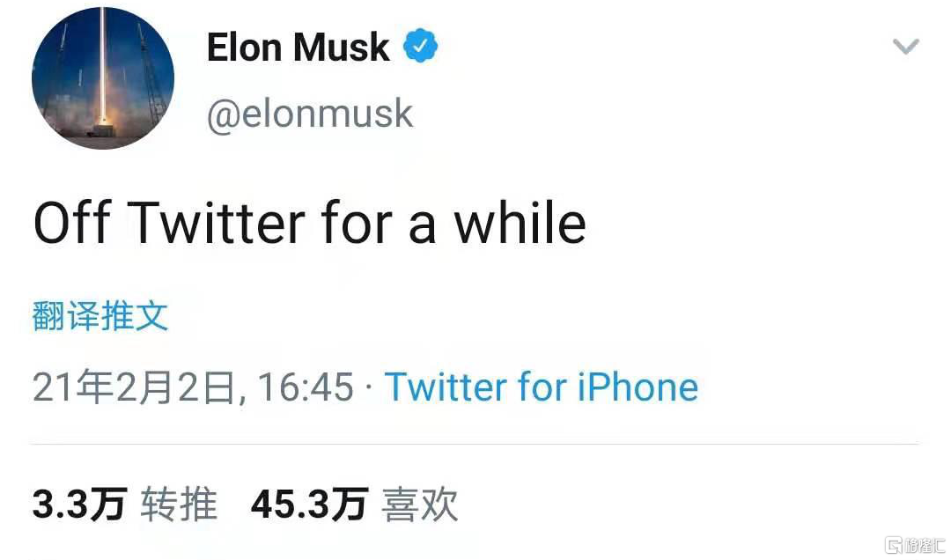The height and width of the screenshot is (560, 951).
Task: Click the dot separator after the time
Action: (x=368, y=387)
